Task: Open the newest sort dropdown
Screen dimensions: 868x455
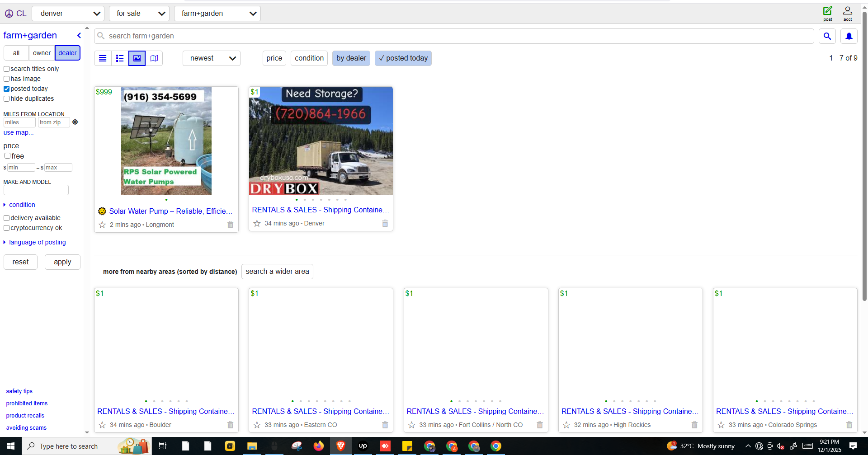Action: click(212, 58)
